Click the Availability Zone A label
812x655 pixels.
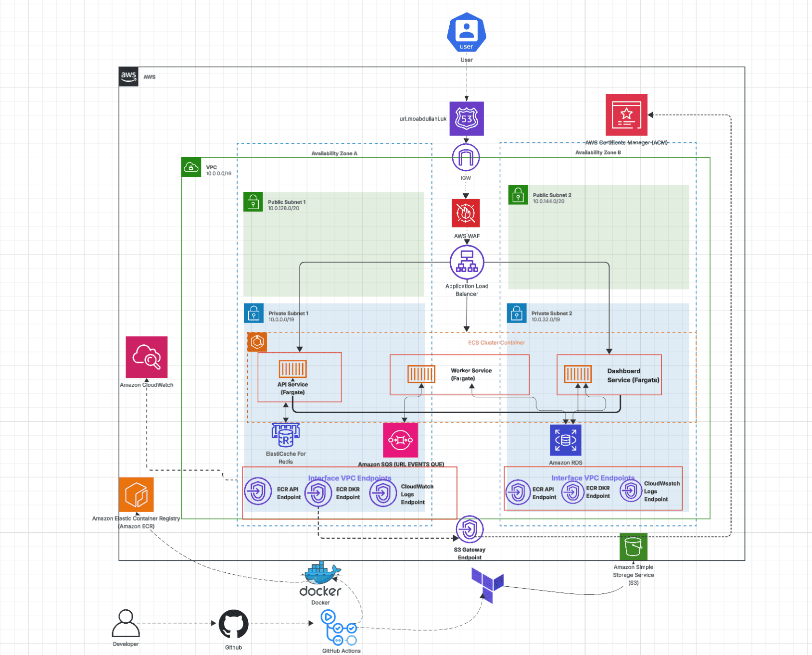(x=334, y=153)
